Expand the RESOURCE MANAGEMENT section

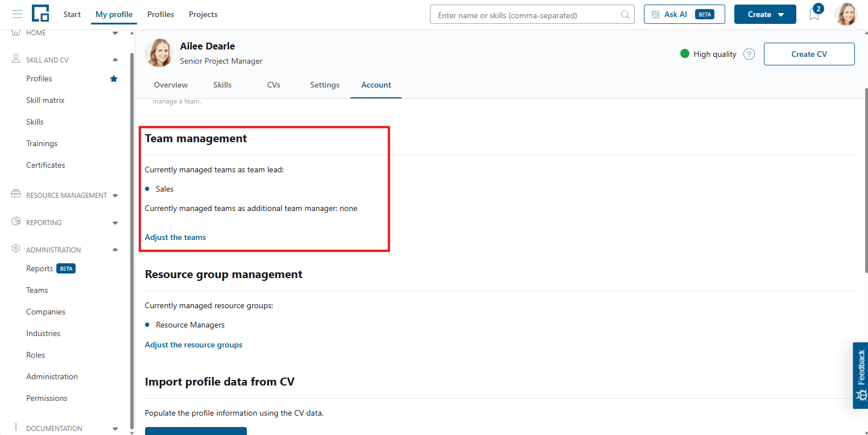pyautogui.click(x=115, y=196)
